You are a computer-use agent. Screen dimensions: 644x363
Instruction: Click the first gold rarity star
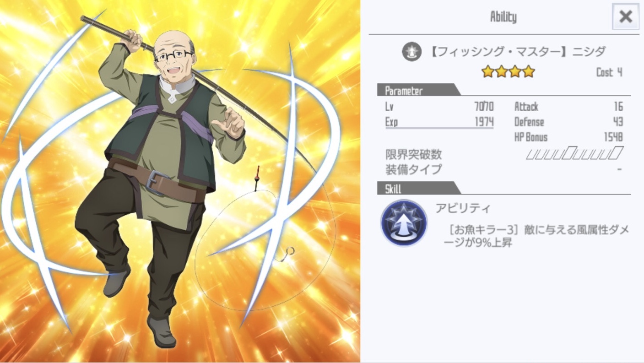(488, 71)
